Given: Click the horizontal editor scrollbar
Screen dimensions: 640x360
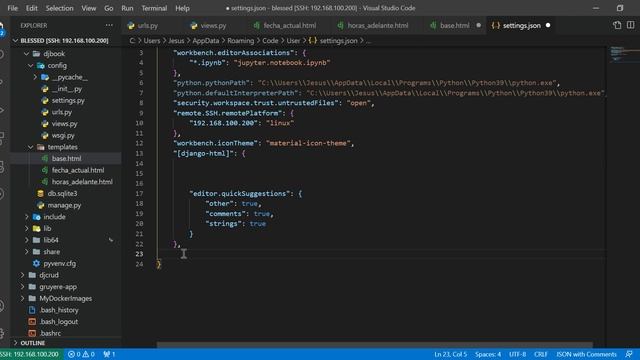Looking at the screenshot, I should tap(375, 345).
